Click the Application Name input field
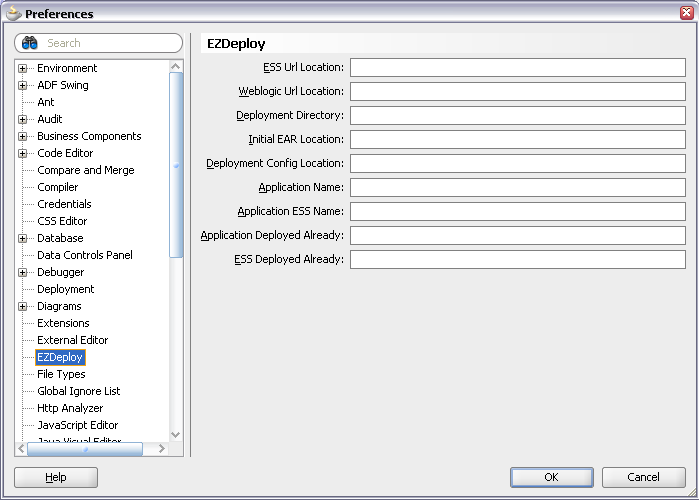The image size is (699, 501). [x=517, y=187]
